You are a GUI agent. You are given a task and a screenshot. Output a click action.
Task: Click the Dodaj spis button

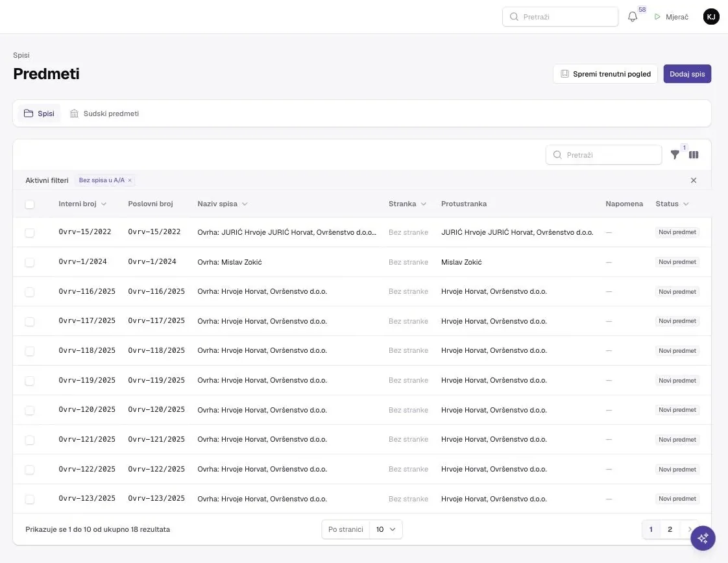point(687,74)
